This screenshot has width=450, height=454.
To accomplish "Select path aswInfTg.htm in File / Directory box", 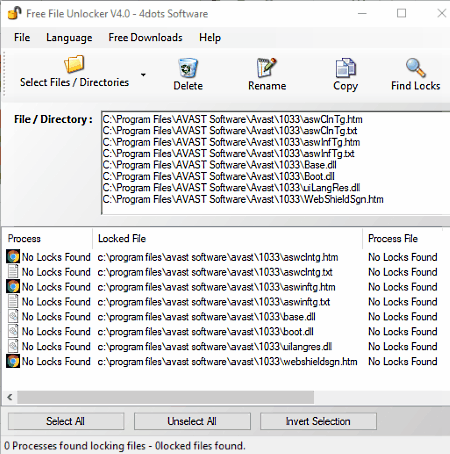I will [x=231, y=142].
